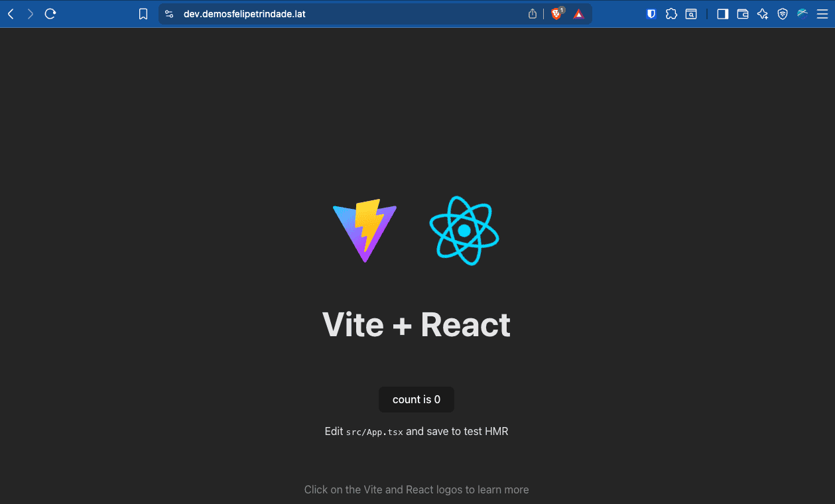The height and width of the screenshot is (504, 835).
Task: Go forward to the next page
Action: point(31,13)
